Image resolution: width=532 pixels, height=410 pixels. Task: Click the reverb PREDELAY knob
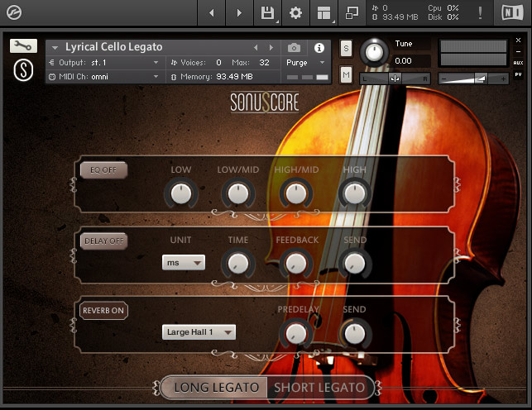pyautogui.click(x=296, y=334)
